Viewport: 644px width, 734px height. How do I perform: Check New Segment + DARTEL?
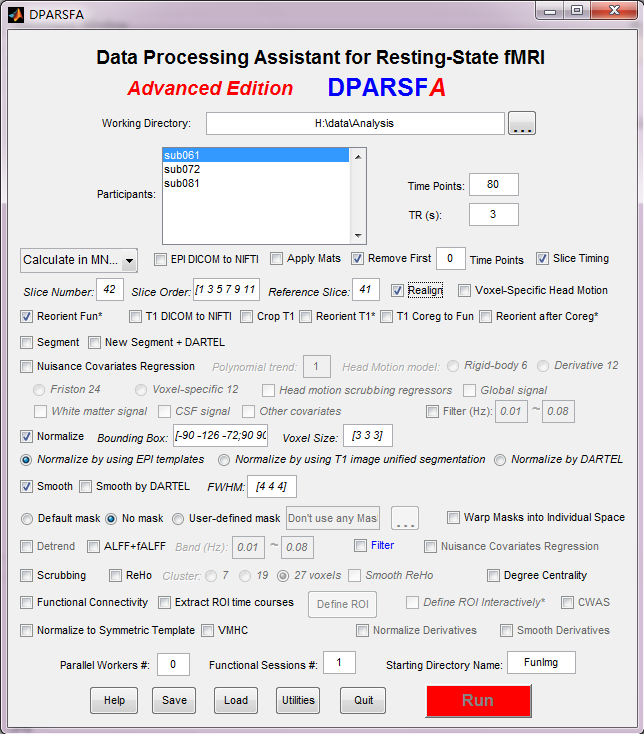94,343
